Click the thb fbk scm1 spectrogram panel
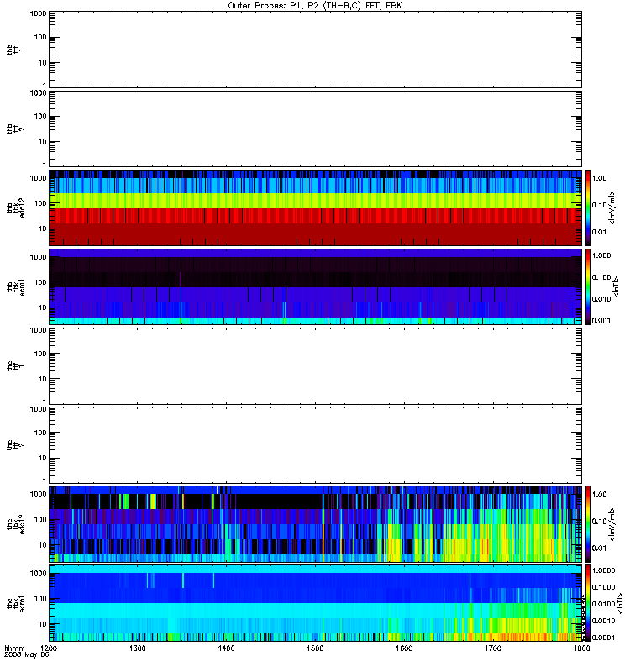 coord(316,286)
